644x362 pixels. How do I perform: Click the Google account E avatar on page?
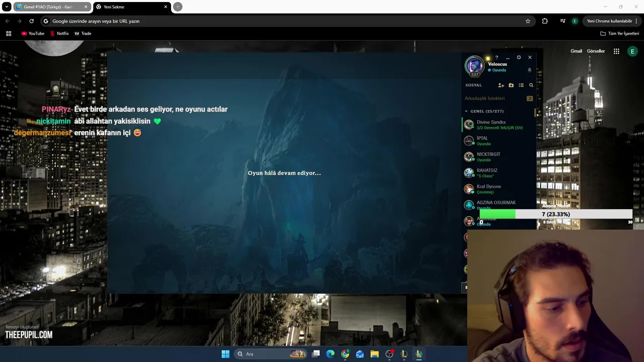pos(632,51)
